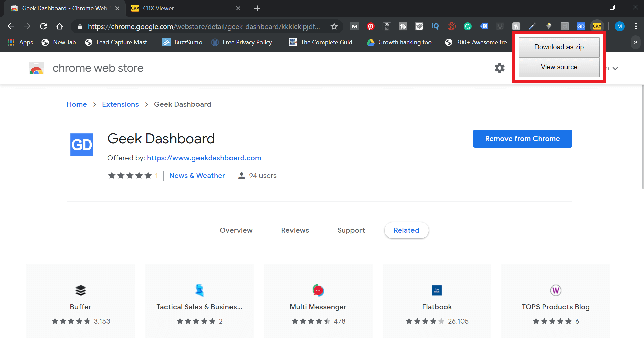Open the Chrome Web Store settings gear

[500, 68]
